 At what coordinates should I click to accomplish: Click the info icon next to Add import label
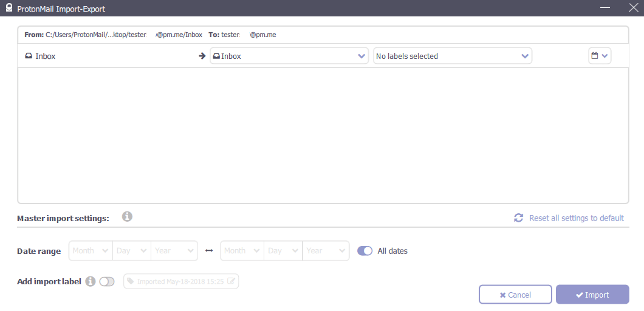pos(91,281)
